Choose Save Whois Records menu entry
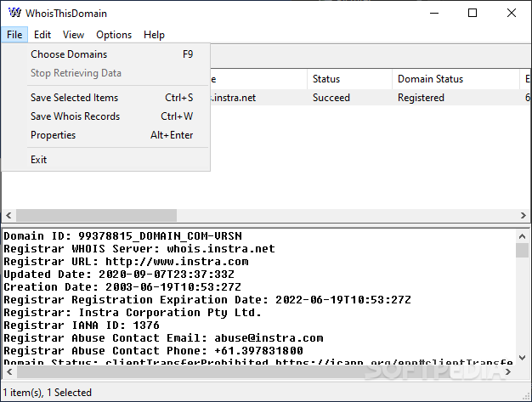 [105, 116]
